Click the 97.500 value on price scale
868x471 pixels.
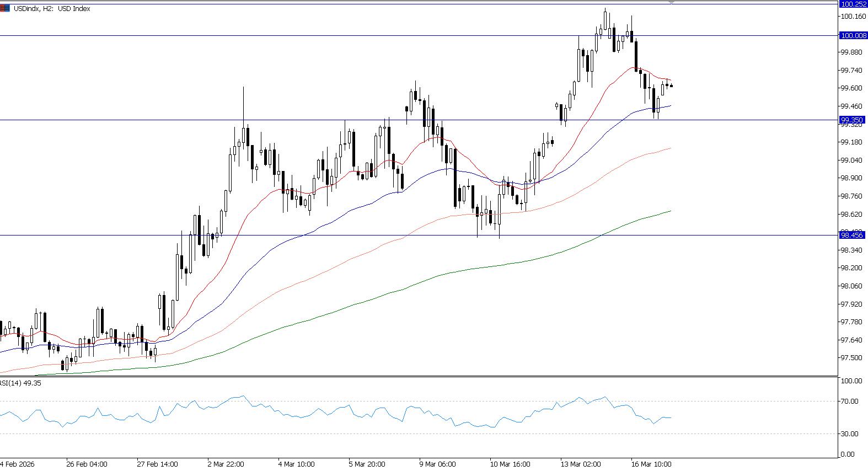click(x=851, y=358)
